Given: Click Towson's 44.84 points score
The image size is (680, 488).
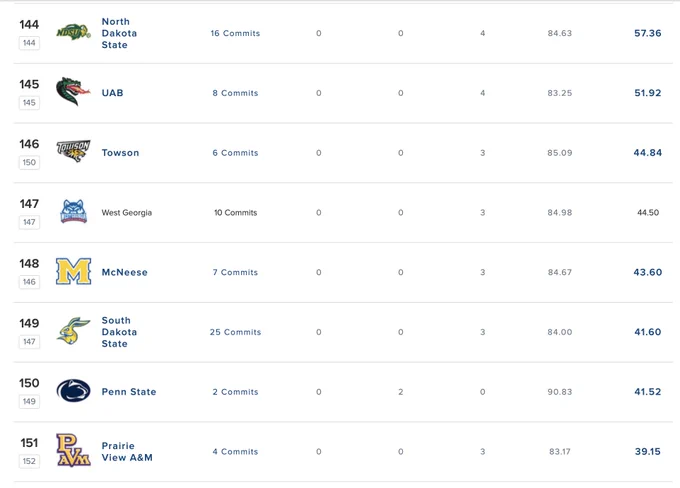Looking at the screenshot, I should point(648,153).
